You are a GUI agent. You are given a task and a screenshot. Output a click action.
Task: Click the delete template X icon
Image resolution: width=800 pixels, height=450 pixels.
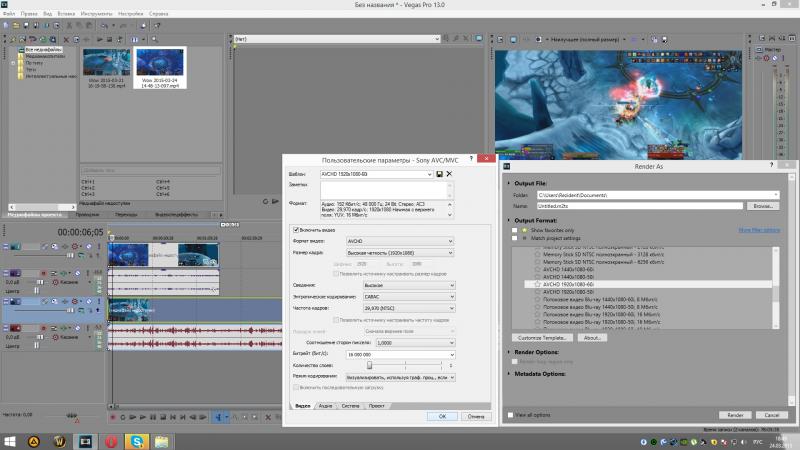coord(449,174)
